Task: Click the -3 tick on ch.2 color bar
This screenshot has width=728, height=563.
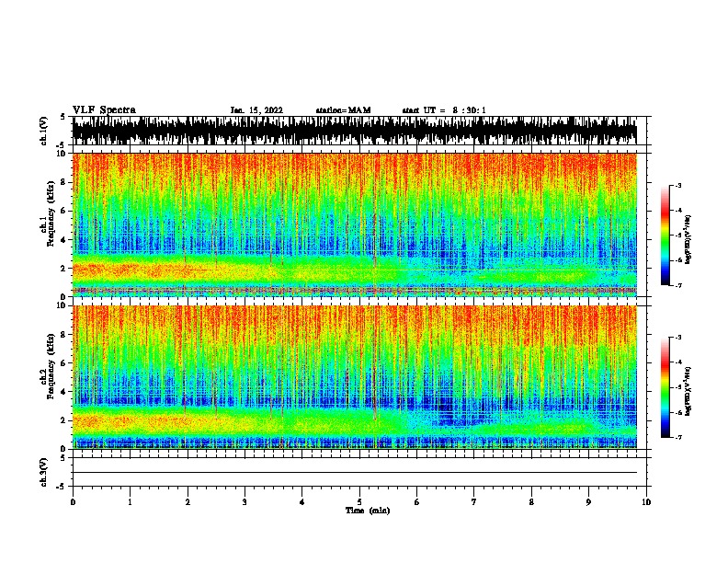Action: coord(677,338)
